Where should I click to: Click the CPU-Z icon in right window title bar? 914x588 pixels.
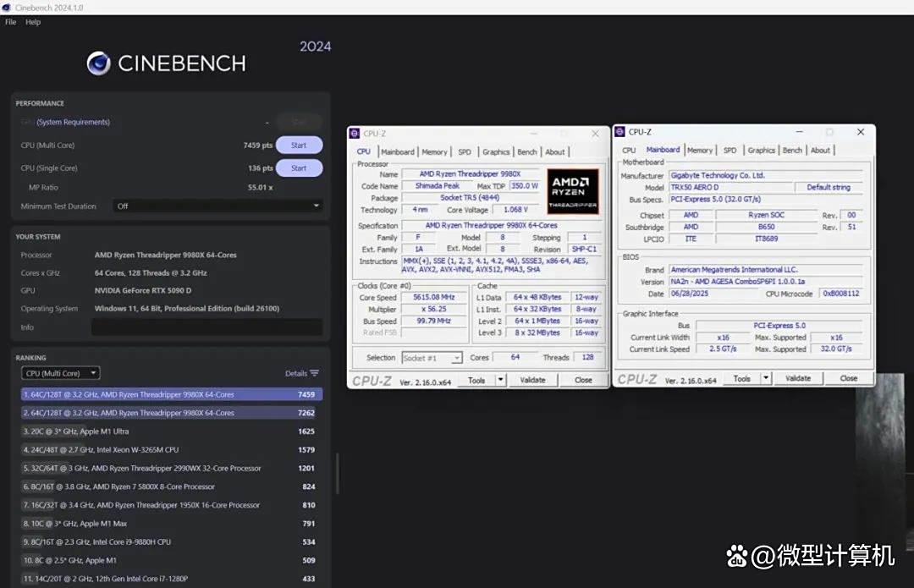(x=619, y=132)
